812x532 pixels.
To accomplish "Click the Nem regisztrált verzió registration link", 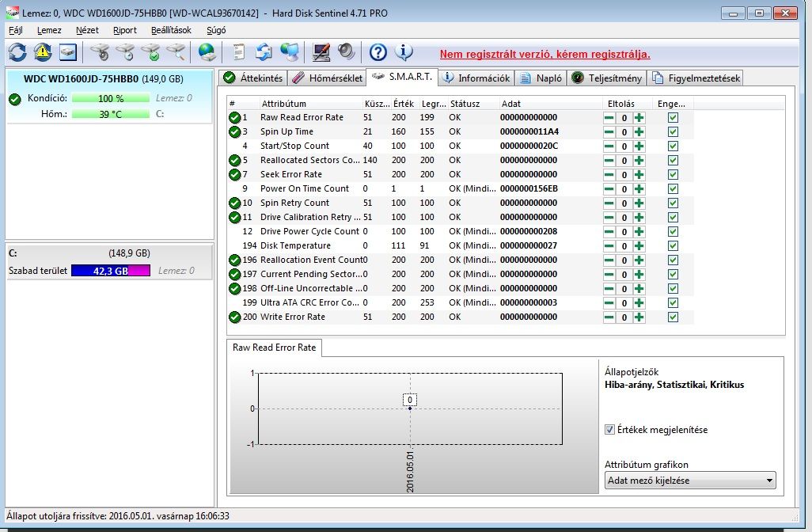I will [x=544, y=54].
